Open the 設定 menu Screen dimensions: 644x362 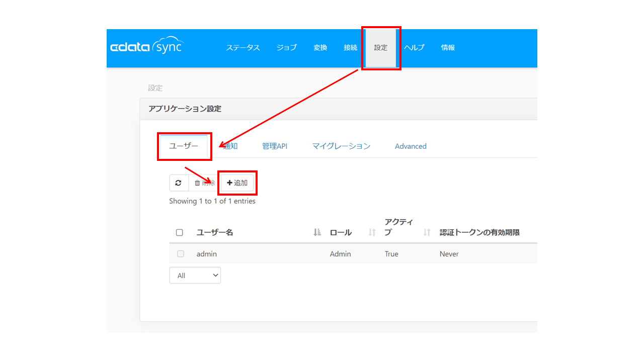pyautogui.click(x=381, y=48)
